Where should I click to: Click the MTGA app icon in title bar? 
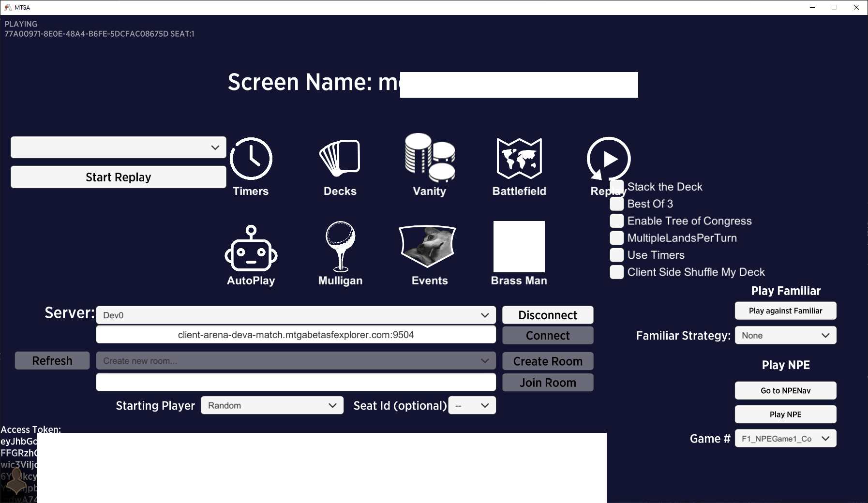click(8, 7)
